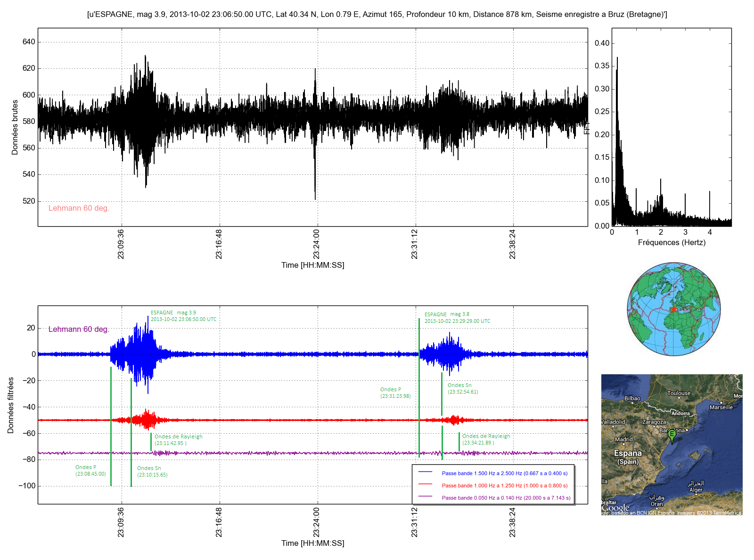Select the Toulouse city label on the map

point(679,393)
